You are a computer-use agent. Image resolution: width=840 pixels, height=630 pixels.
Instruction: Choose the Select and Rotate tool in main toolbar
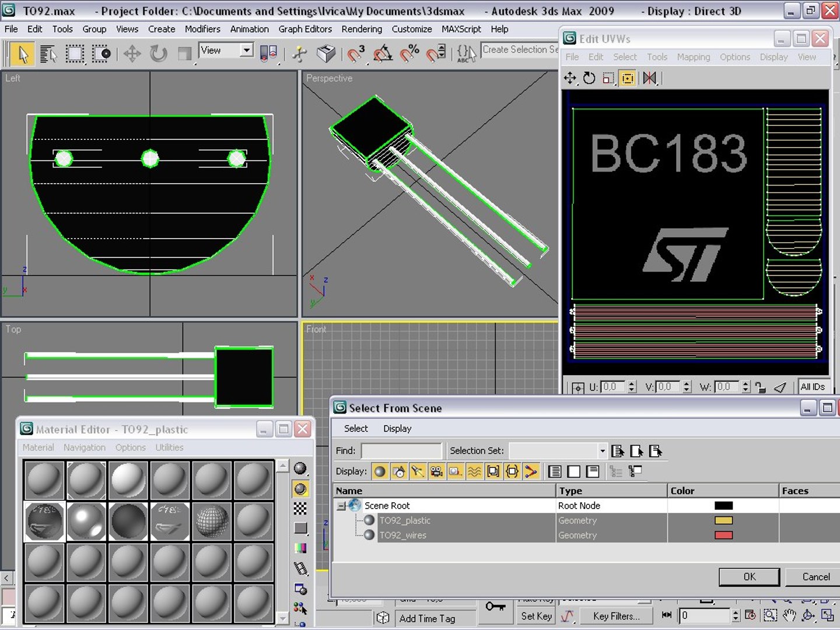[x=158, y=54]
